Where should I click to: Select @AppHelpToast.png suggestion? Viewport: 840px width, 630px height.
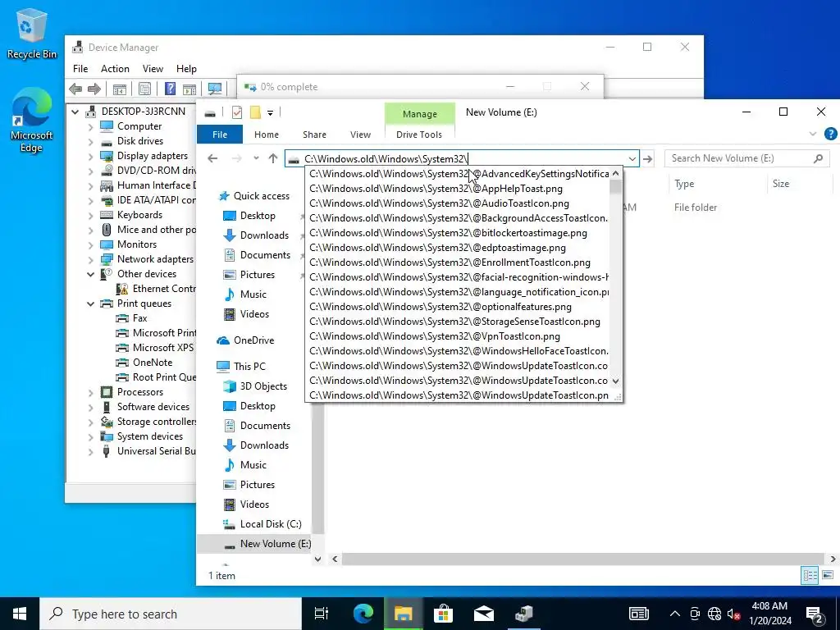click(458, 189)
